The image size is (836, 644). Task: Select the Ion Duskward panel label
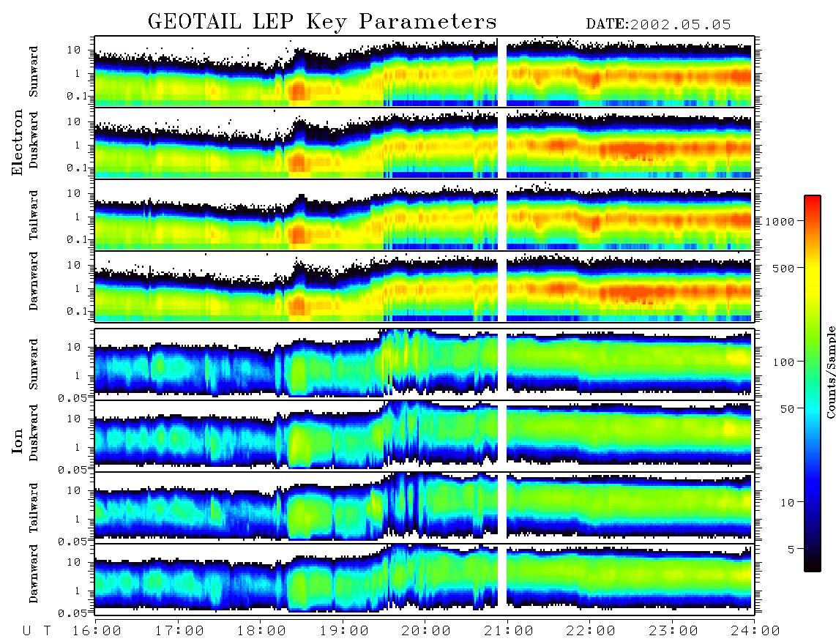pos(34,433)
